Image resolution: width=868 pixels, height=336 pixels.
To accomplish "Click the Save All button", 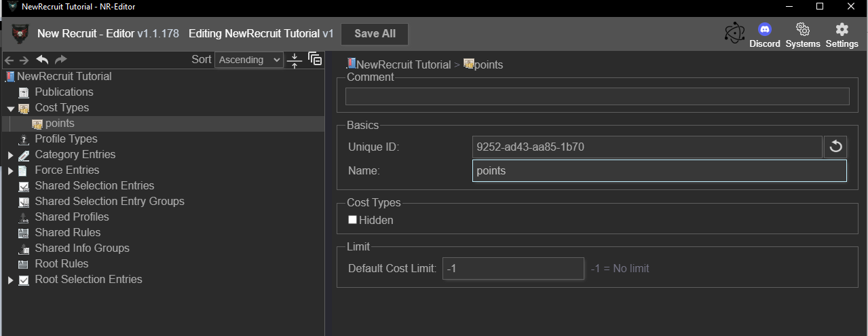I will tap(375, 34).
